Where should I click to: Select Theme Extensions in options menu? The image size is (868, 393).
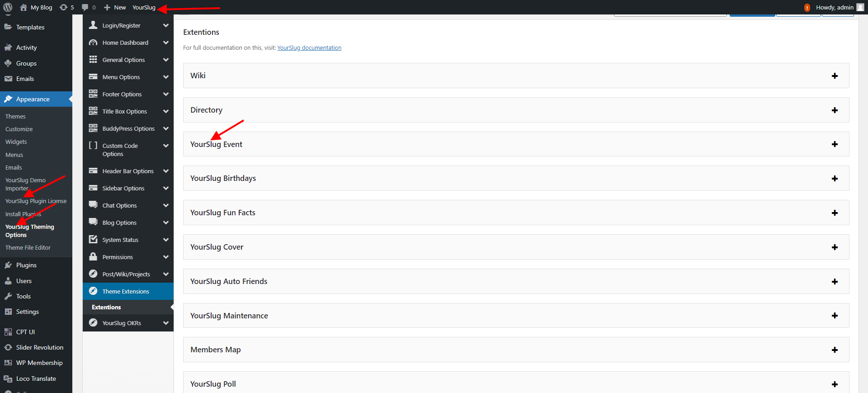126,291
